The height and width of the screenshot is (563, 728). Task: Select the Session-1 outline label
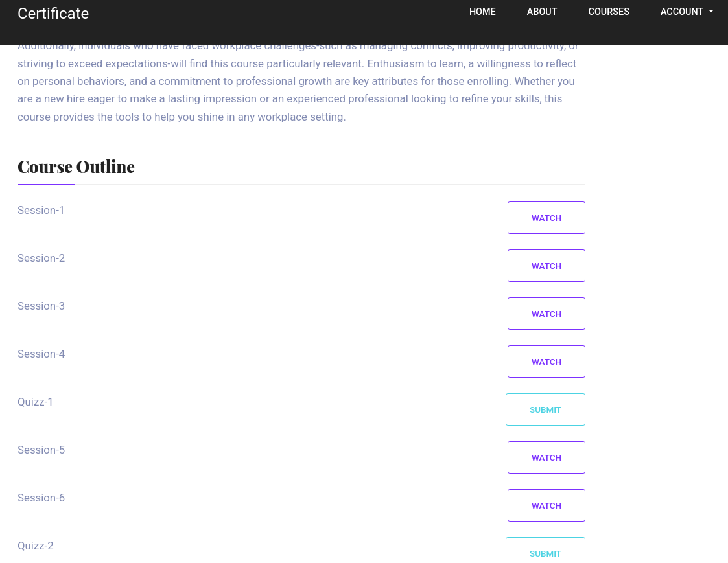41,211
